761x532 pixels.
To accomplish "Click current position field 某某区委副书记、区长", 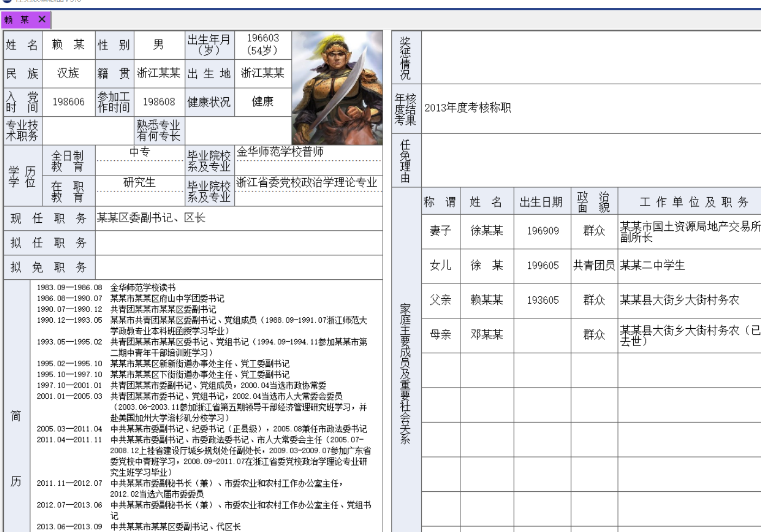I will (x=239, y=218).
